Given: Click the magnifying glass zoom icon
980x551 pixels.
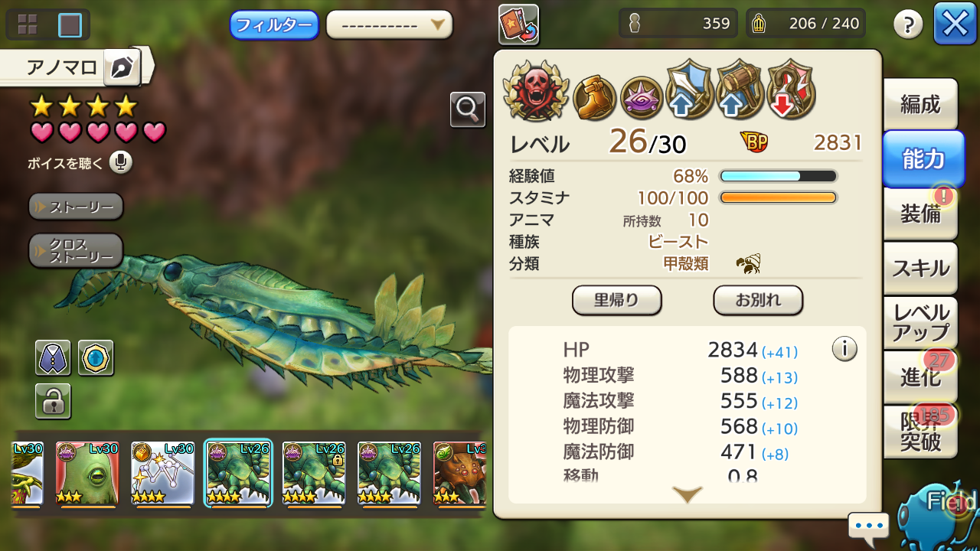Looking at the screenshot, I should point(467,109).
